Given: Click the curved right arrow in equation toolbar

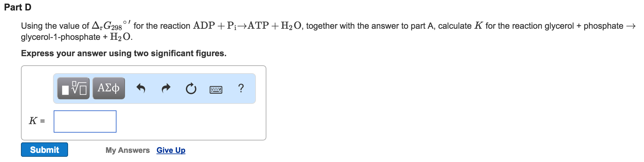Looking at the screenshot, I should (x=166, y=88).
